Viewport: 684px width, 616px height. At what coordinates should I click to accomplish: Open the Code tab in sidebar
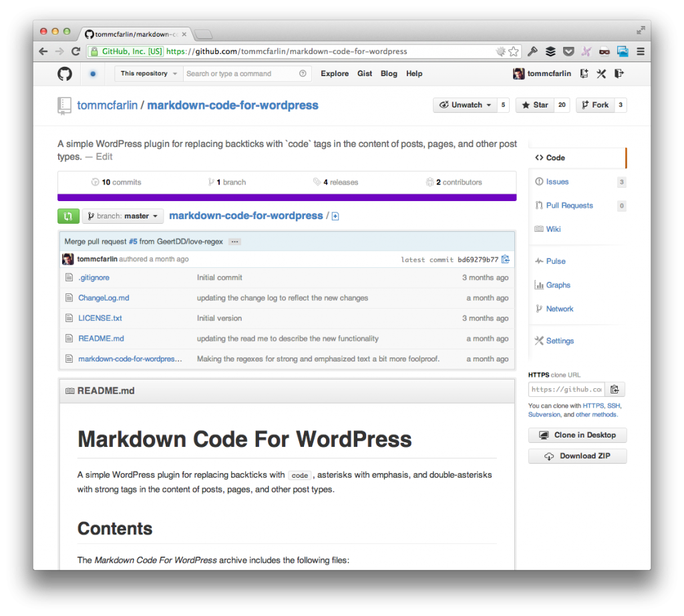coord(577,158)
